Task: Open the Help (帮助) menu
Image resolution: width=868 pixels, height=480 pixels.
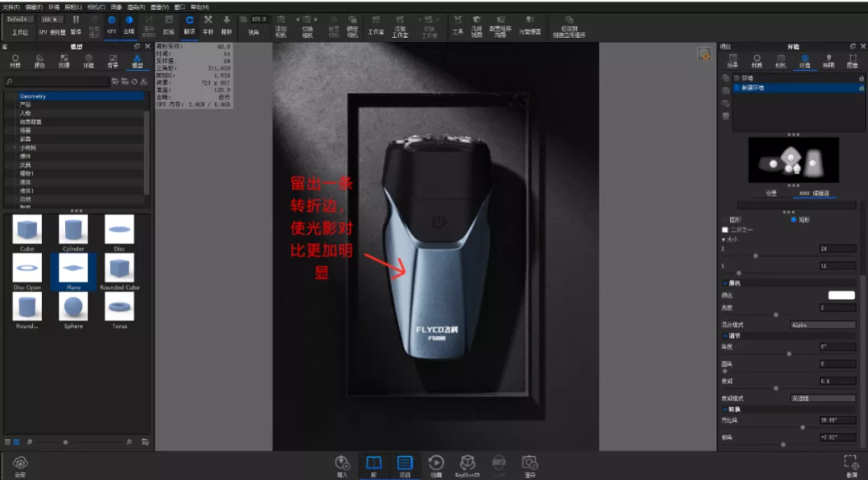Action: pyautogui.click(x=200, y=7)
